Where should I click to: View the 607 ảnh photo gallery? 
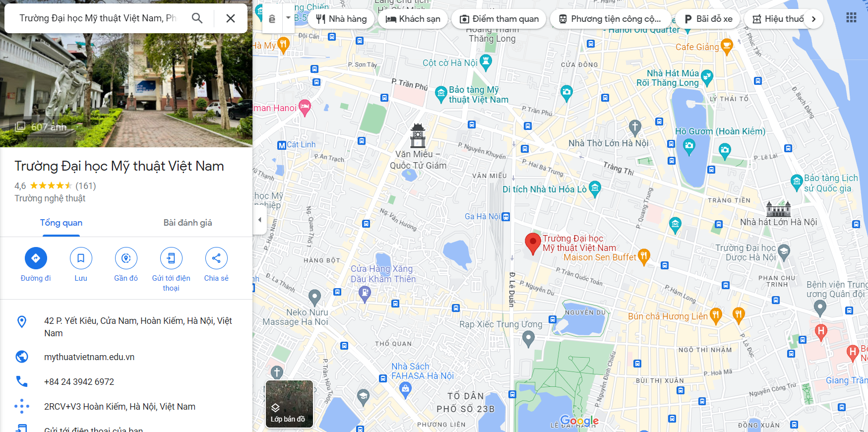pyautogui.click(x=41, y=127)
